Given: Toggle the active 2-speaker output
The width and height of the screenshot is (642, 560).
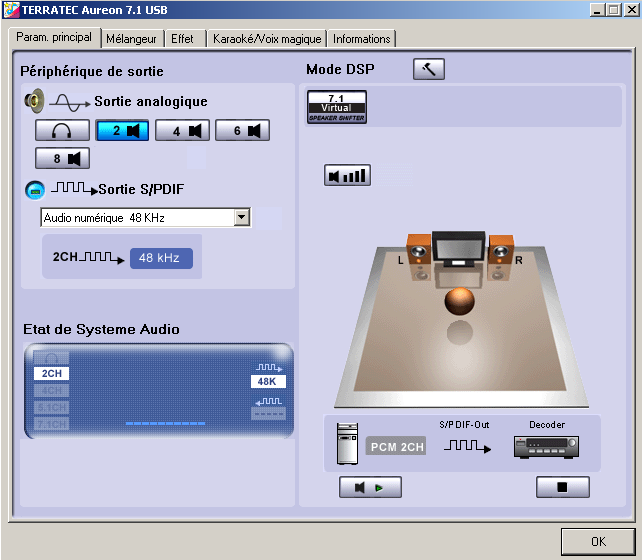Looking at the screenshot, I should (122, 131).
